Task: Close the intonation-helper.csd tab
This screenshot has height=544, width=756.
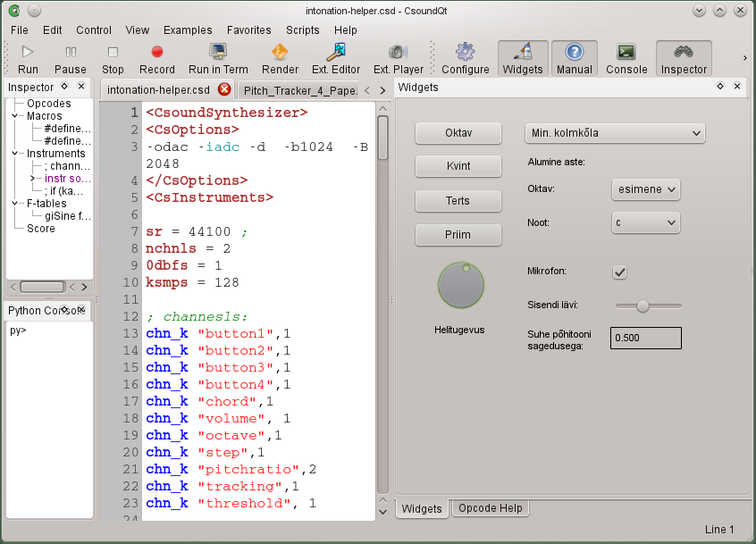Action: [224, 89]
